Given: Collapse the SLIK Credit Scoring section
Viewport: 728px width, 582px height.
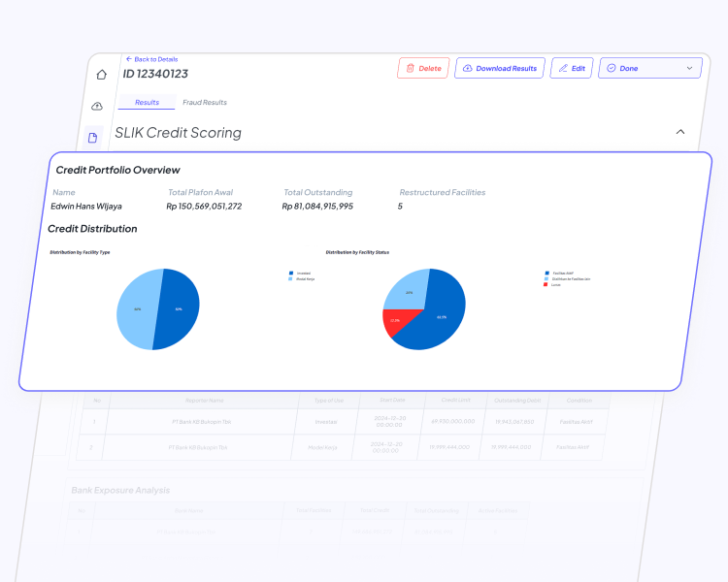Looking at the screenshot, I should (679, 132).
